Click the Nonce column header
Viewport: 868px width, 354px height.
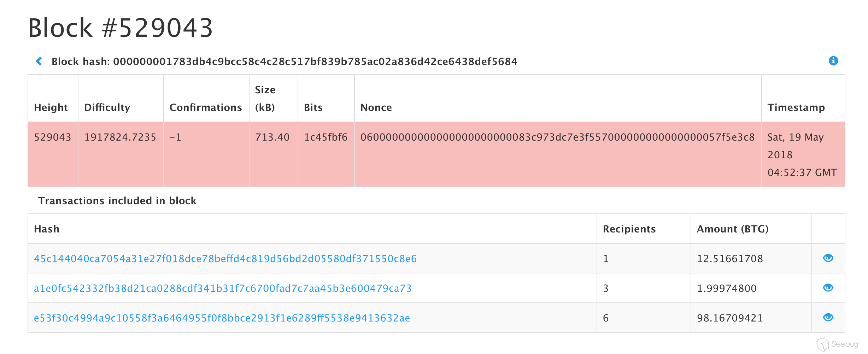click(376, 107)
